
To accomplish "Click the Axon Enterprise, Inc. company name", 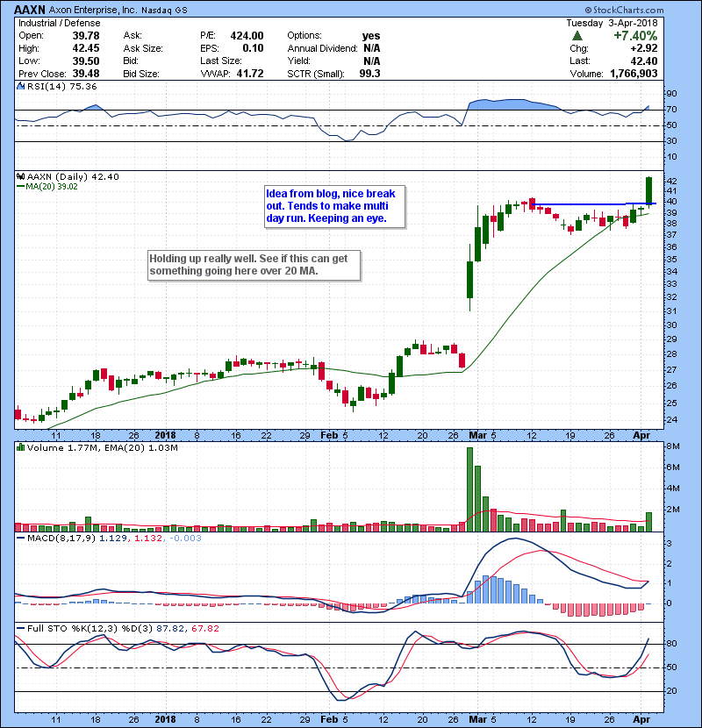I will coord(93,10).
